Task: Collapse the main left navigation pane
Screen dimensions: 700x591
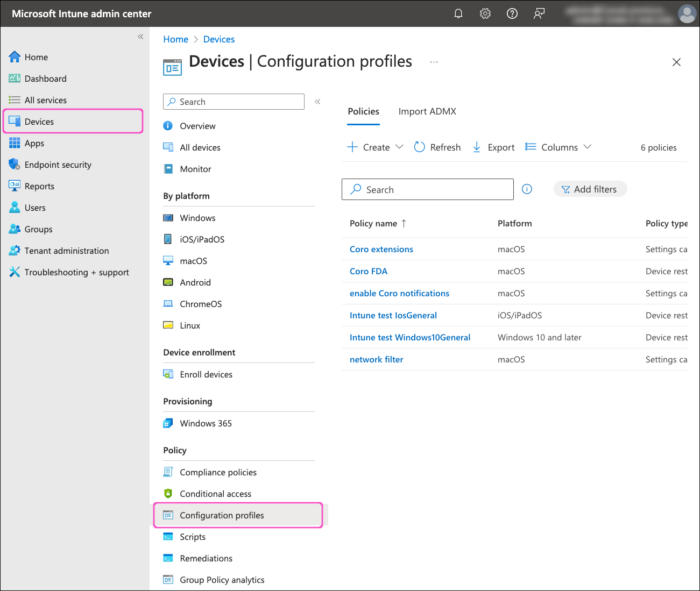Action: [x=140, y=37]
